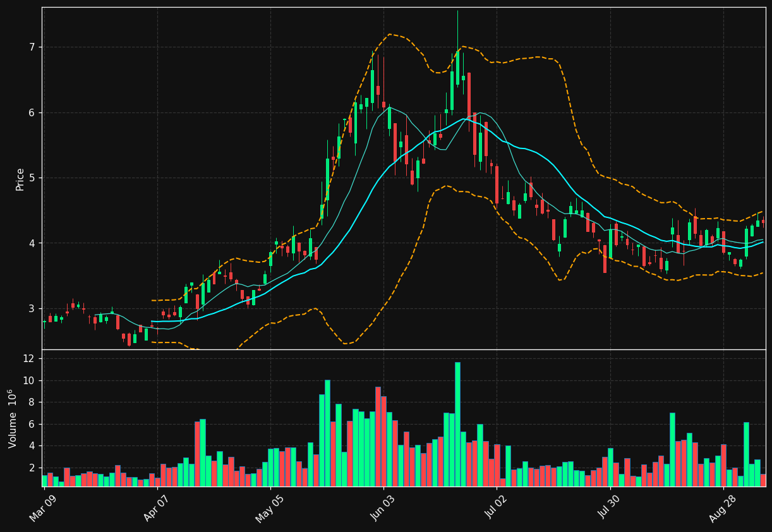Click price tick label 7
This screenshot has width=772, height=532.
coord(32,47)
